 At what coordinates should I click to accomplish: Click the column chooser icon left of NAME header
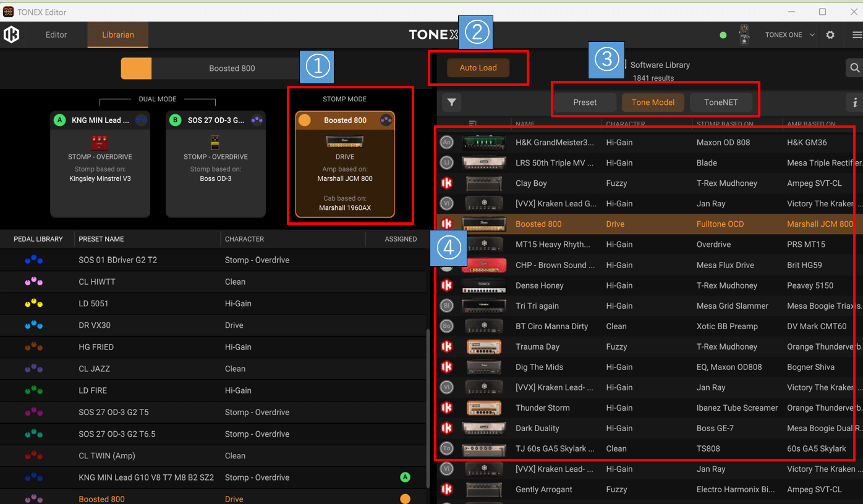pyautogui.click(x=473, y=124)
